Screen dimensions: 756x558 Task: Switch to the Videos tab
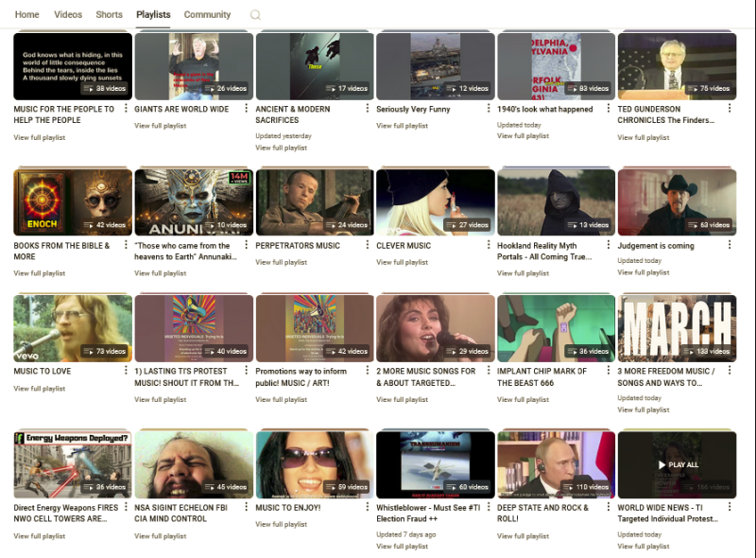pos(68,14)
